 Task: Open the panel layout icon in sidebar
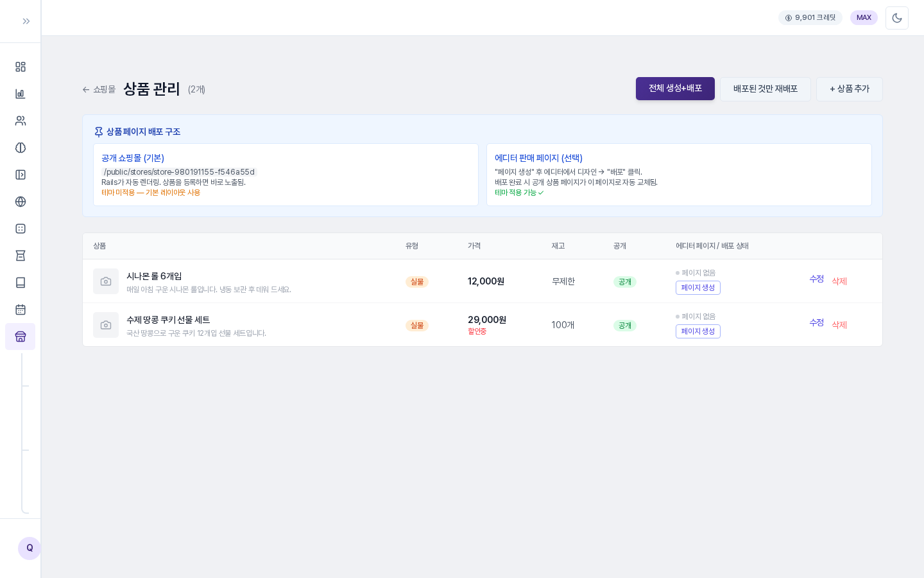21,175
